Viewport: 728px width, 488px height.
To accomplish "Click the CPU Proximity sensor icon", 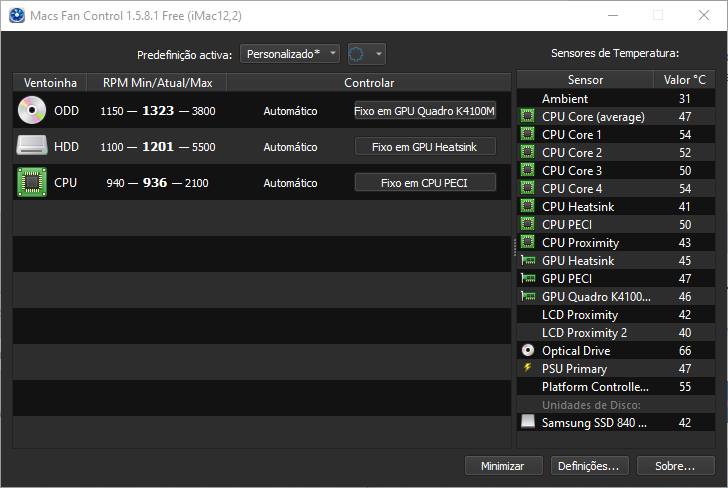I will 527,242.
